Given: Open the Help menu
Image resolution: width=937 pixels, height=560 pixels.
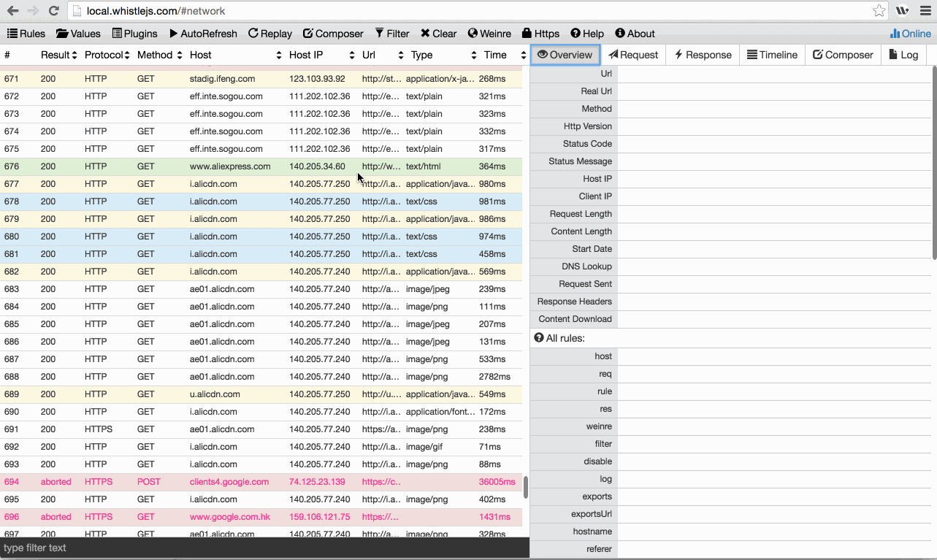Looking at the screenshot, I should 587,34.
